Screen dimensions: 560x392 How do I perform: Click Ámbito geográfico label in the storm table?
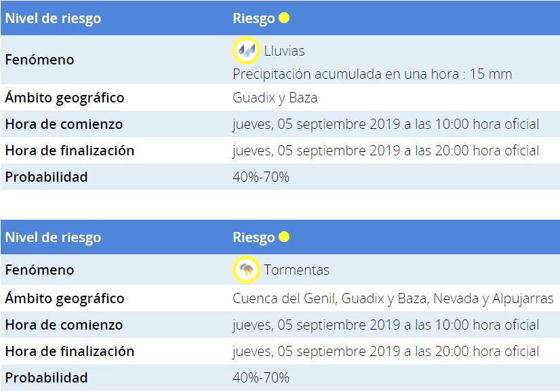click(64, 298)
